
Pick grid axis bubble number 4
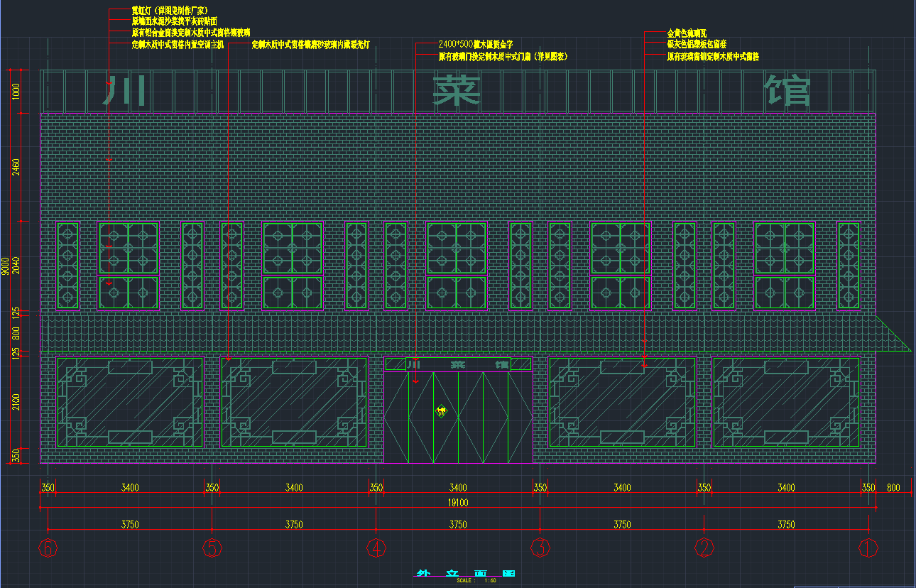376,548
